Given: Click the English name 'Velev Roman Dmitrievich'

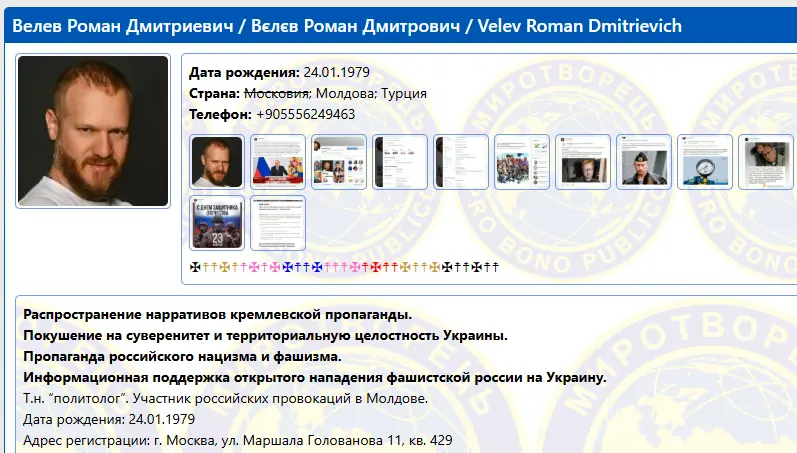Looking at the screenshot, I should click(x=579, y=25).
